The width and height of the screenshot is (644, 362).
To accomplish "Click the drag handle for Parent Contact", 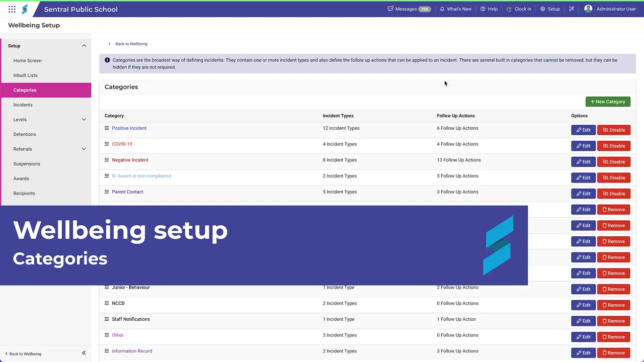I will (107, 192).
